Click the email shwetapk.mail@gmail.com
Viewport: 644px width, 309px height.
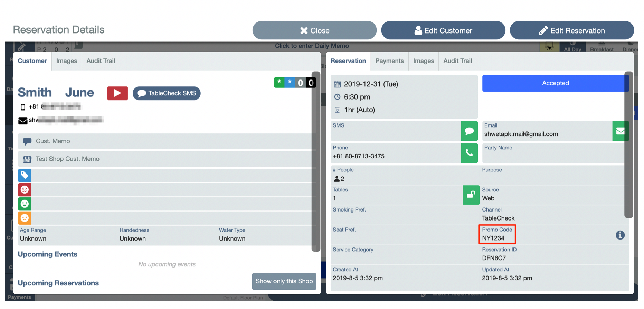[x=521, y=134]
